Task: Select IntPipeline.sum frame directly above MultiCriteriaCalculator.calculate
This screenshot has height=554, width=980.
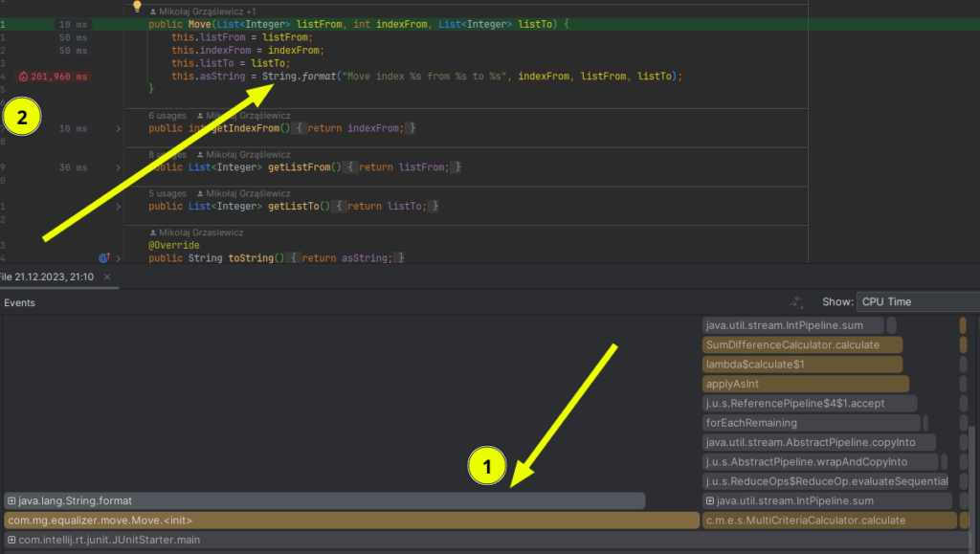Action: pyautogui.click(x=827, y=501)
